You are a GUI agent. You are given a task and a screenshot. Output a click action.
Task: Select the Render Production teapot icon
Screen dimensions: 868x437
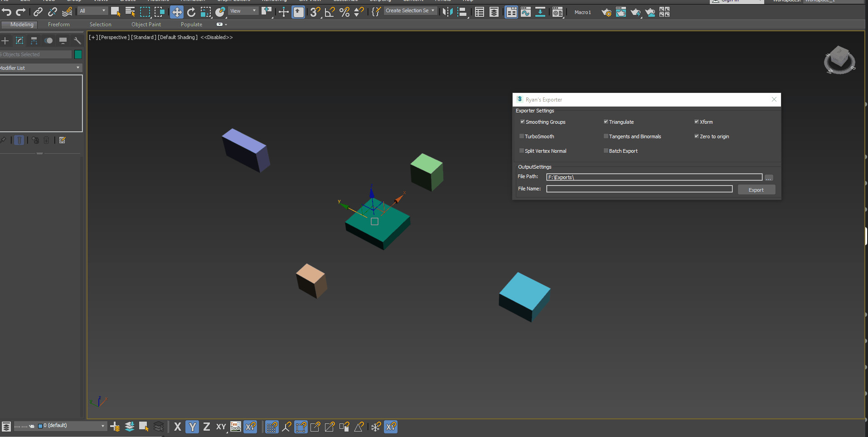point(635,12)
